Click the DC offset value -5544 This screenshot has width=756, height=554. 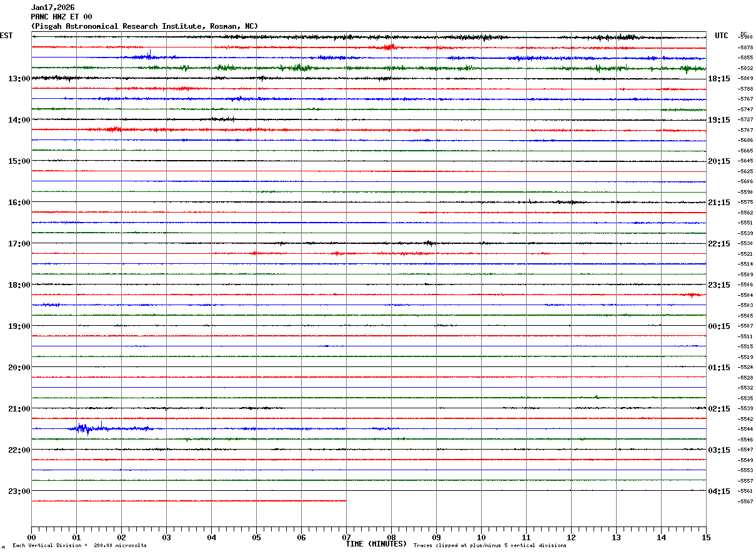tap(745, 429)
